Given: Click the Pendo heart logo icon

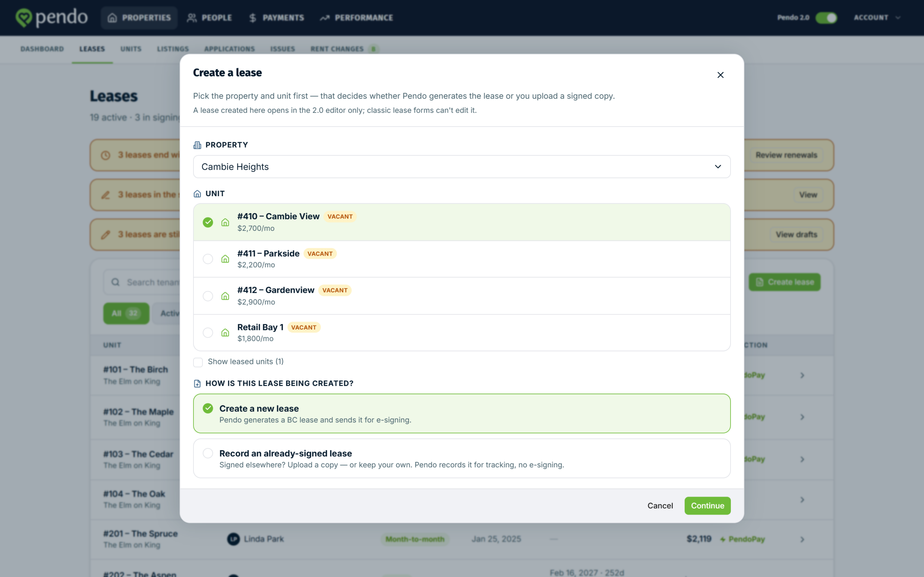Looking at the screenshot, I should point(24,18).
